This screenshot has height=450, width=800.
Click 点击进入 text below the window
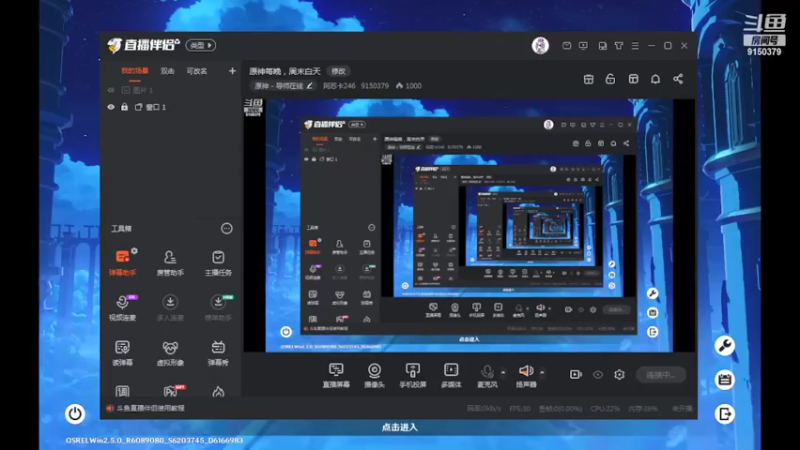[399, 427]
